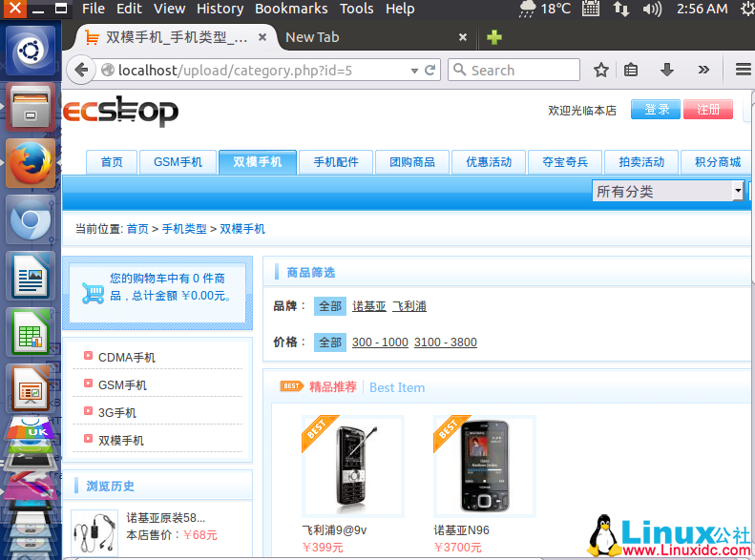This screenshot has height=560, width=755.
Task: Open Files manager in launcher
Action: click(31, 107)
